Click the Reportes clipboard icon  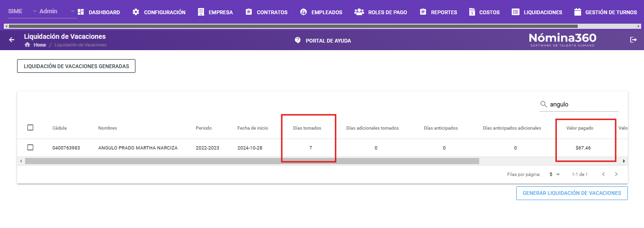click(423, 12)
